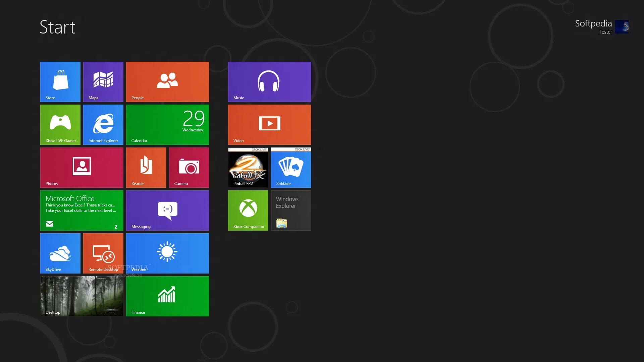Click the Softpedia user account picture
644x362 pixels.
(622, 27)
